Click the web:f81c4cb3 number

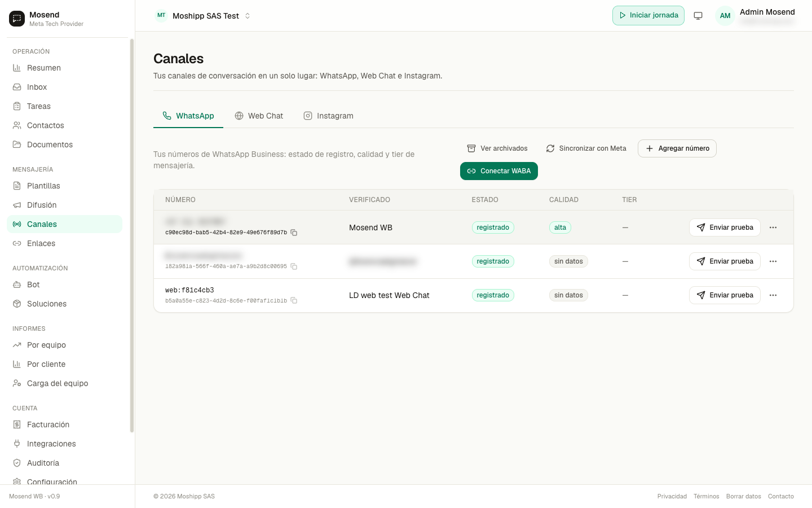point(189,290)
